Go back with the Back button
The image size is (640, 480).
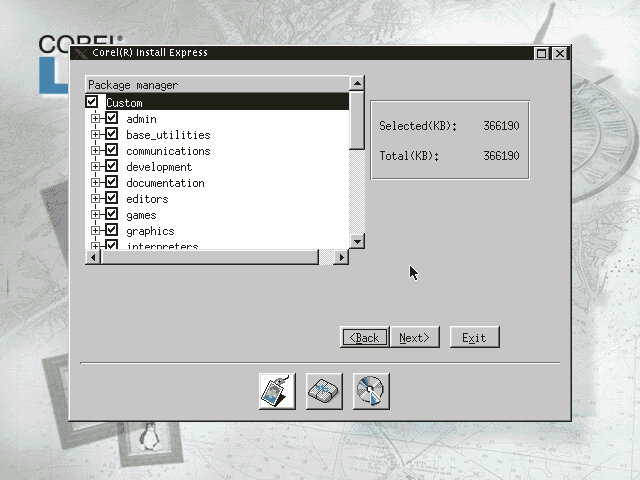click(363, 338)
